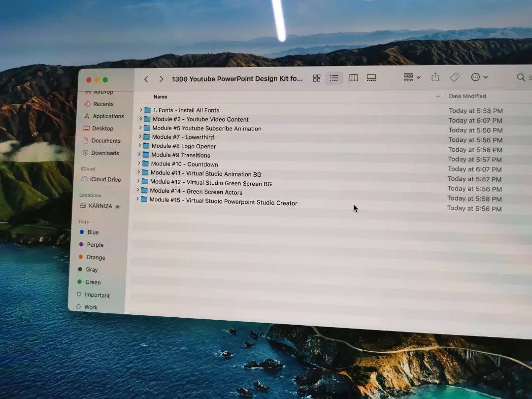The image size is (532, 399).
Task: Expand Module #7 - Lowerthird
Action: [x=140, y=136]
